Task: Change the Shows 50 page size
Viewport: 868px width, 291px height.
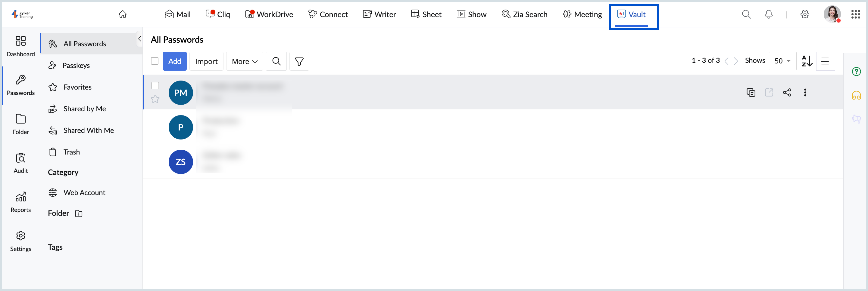Action: [782, 61]
